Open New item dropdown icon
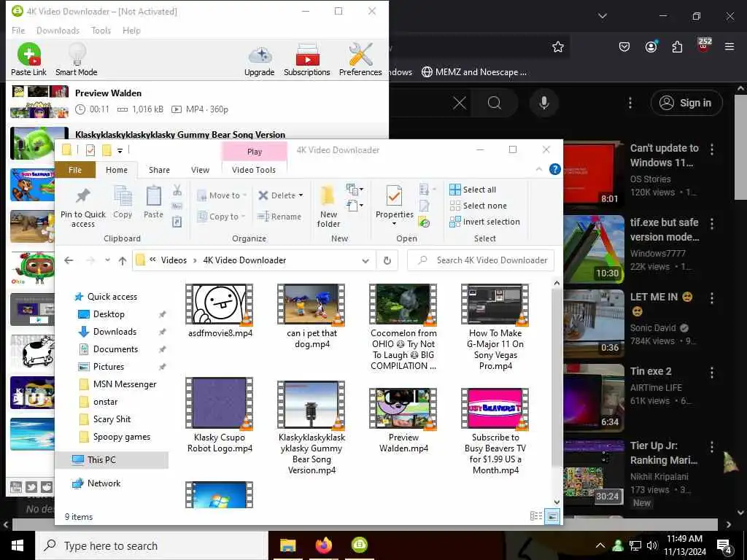This screenshot has width=747, height=560. [355, 190]
